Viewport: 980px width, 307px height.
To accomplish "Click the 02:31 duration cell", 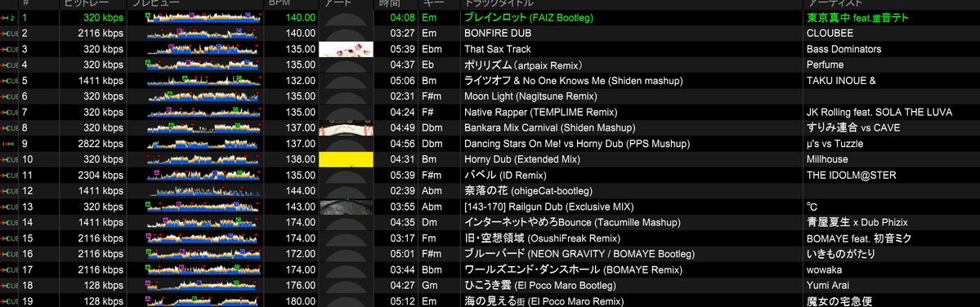I will (401, 96).
